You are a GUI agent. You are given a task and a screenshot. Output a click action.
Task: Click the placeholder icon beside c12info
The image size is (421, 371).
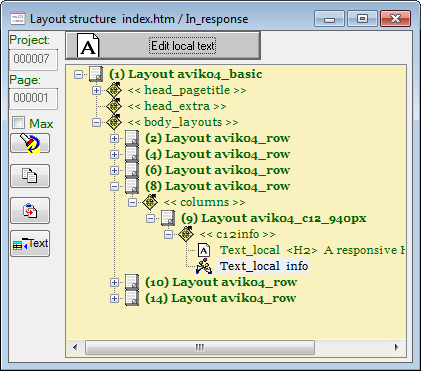tap(186, 234)
